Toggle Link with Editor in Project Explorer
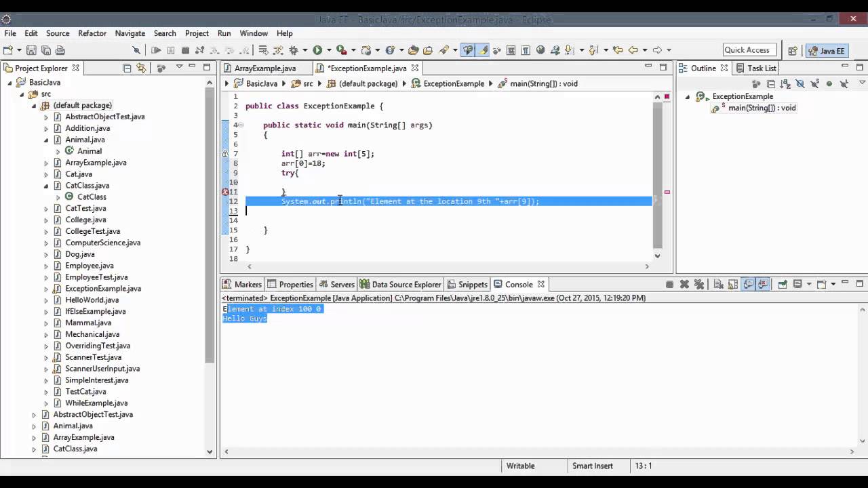The width and height of the screenshot is (868, 488). 141,68
